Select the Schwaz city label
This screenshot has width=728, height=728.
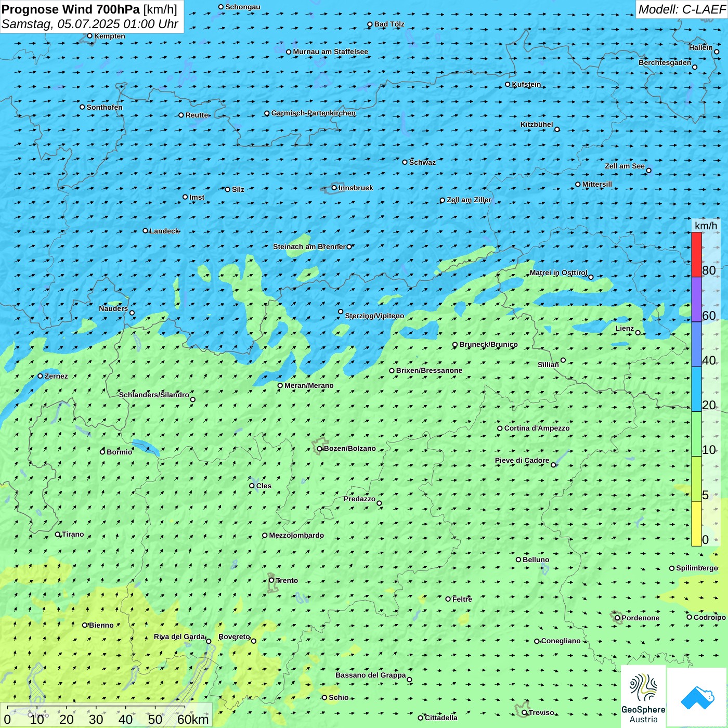click(422, 162)
